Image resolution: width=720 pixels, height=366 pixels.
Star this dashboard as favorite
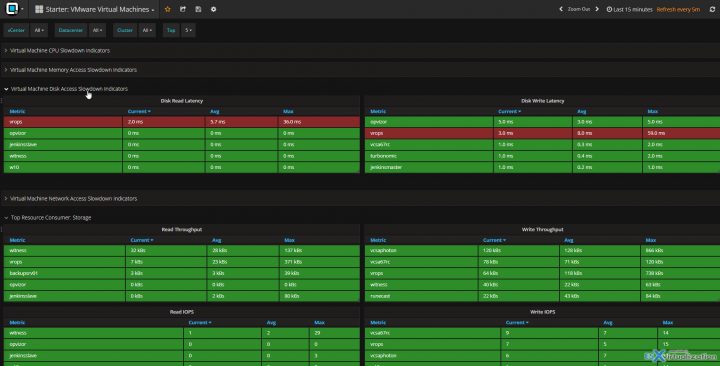point(168,9)
